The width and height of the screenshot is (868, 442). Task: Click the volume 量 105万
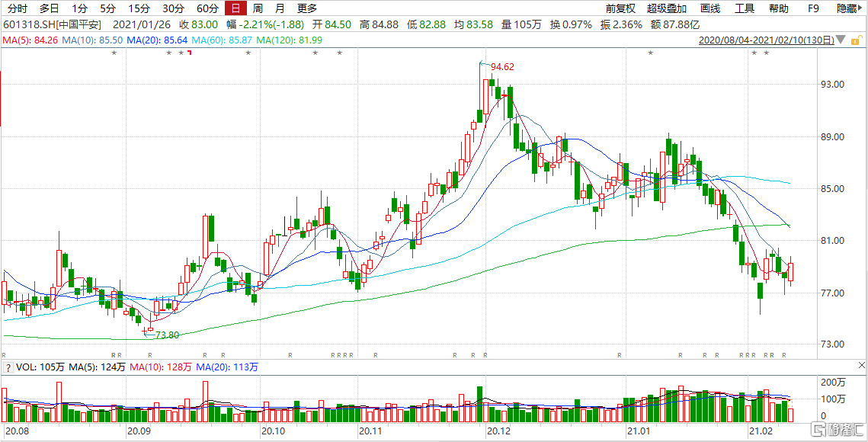(x=520, y=24)
